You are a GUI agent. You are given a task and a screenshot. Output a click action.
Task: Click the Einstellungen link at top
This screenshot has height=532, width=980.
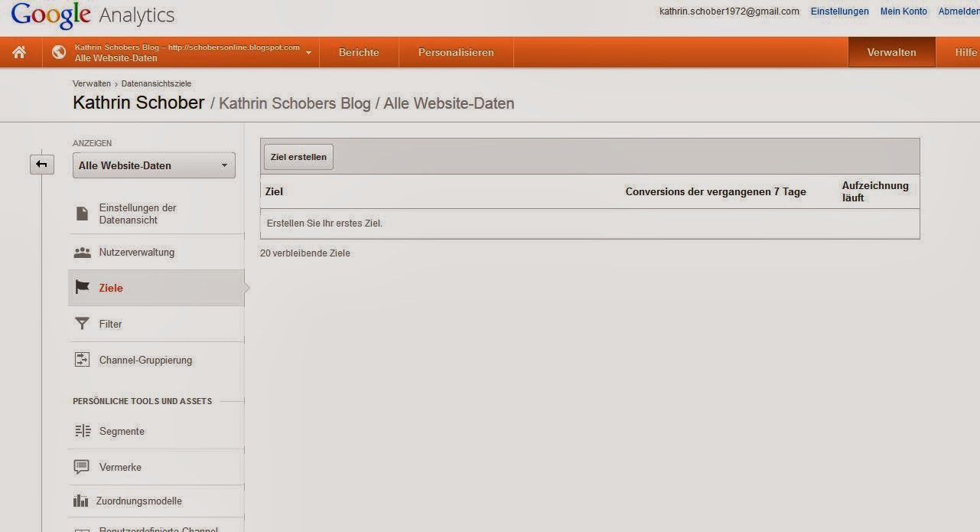point(840,11)
